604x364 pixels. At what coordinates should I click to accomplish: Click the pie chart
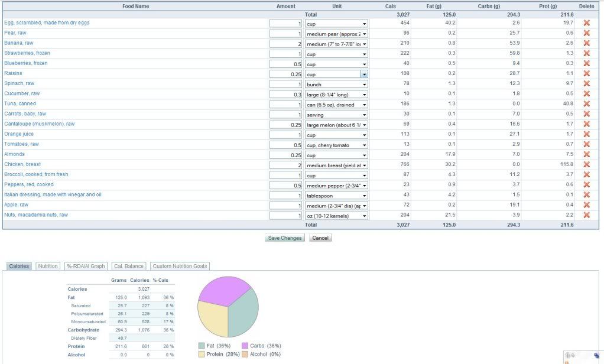click(x=228, y=307)
